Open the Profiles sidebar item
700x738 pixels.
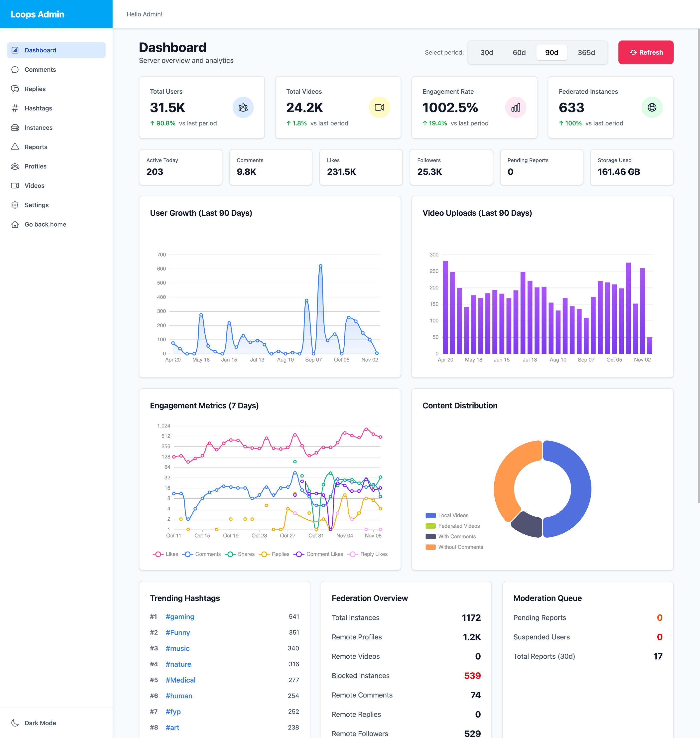click(35, 166)
